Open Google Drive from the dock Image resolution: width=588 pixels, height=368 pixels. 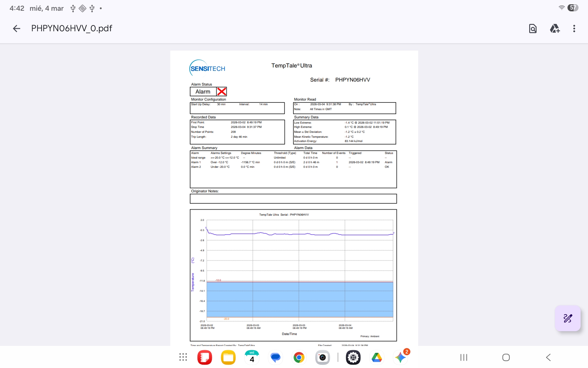[377, 357]
